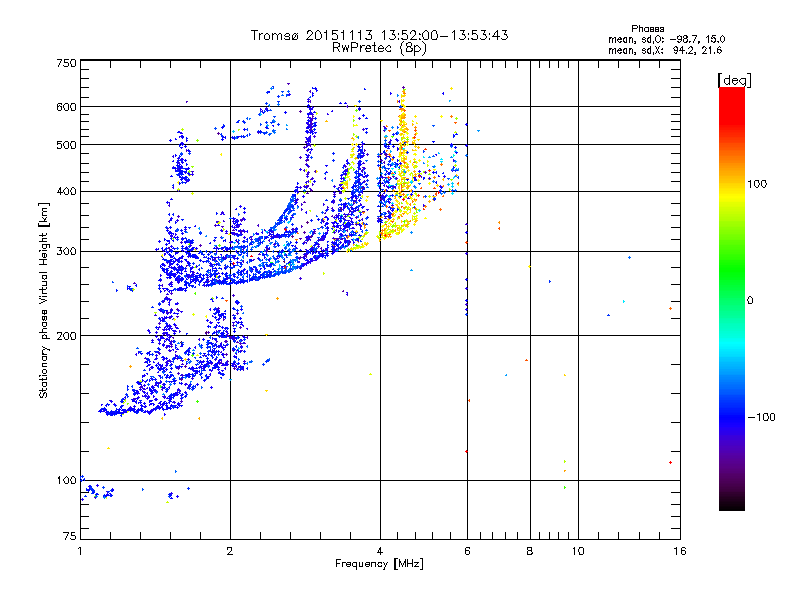Click the x-axis tick label "4"
Screen dimensions: 800x600
[380, 551]
